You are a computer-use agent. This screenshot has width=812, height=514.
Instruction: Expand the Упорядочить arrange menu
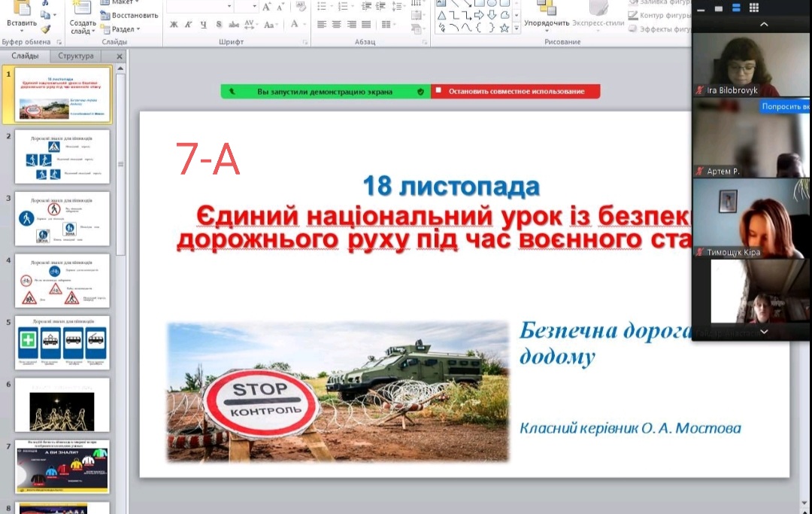coord(547,23)
